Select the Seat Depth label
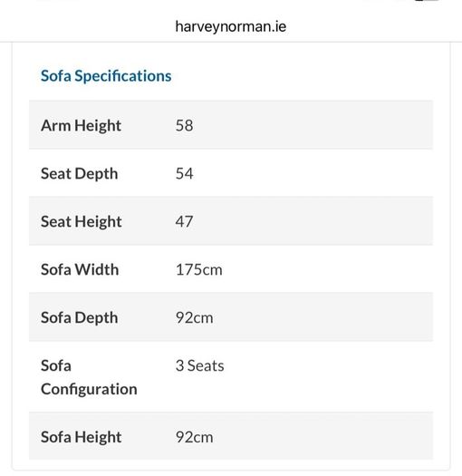The image size is (462, 476). (x=79, y=174)
